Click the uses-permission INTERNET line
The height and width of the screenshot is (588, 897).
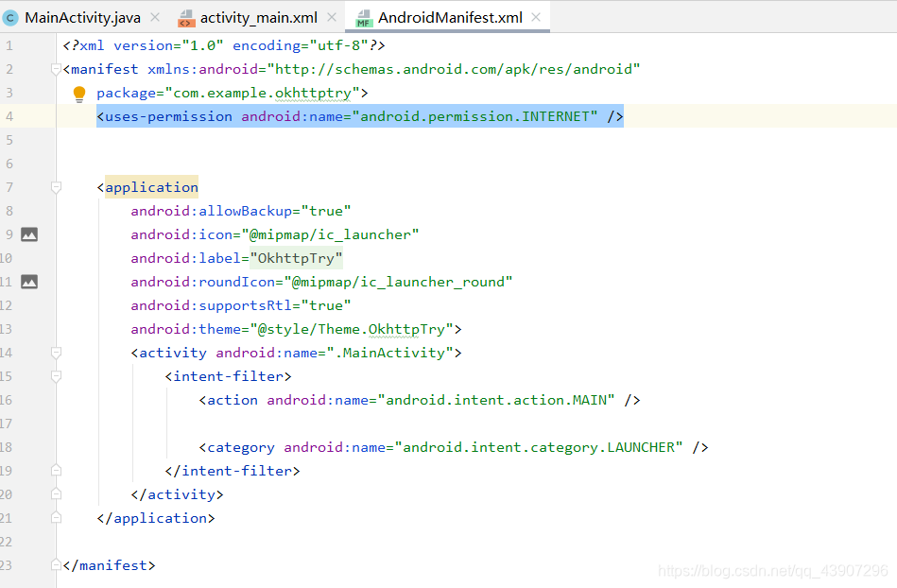click(360, 116)
